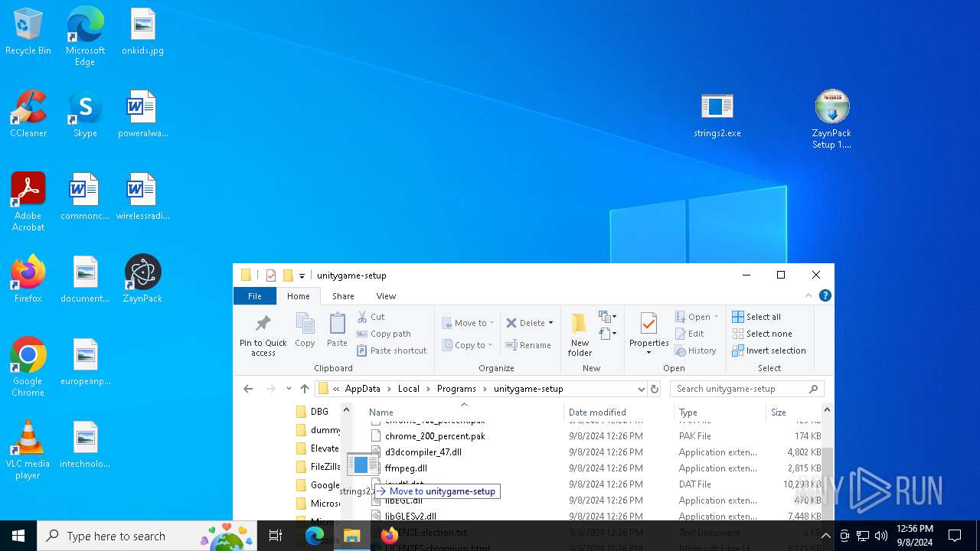980x551 pixels.
Task: Go up one folder level
Action: coord(305,389)
